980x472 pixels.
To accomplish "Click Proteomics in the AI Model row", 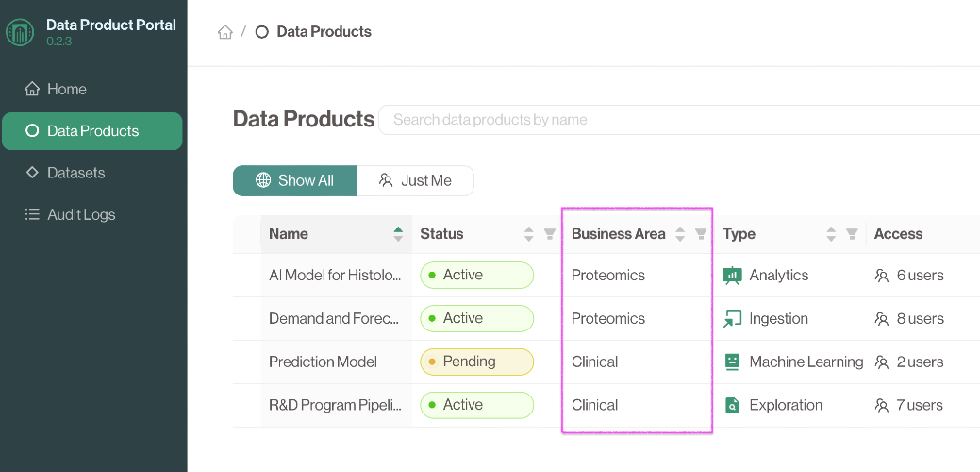I will click(608, 275).
